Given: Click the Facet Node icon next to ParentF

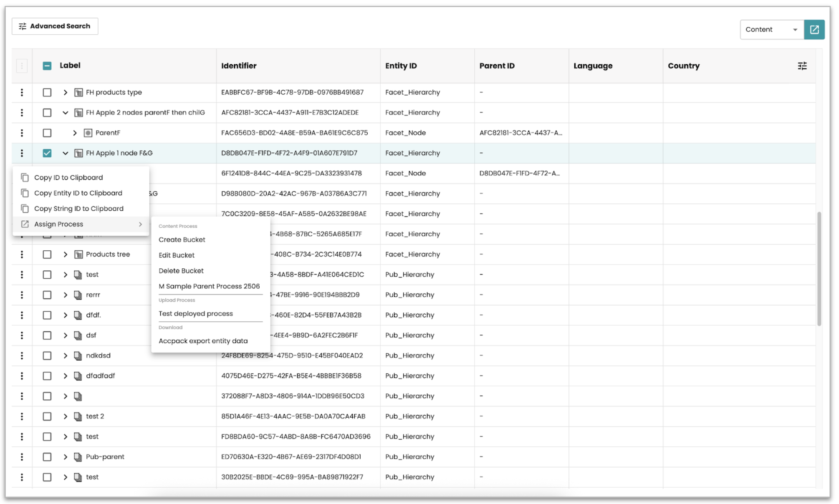Looking at the screenshot, I should [x=88, y=133].
